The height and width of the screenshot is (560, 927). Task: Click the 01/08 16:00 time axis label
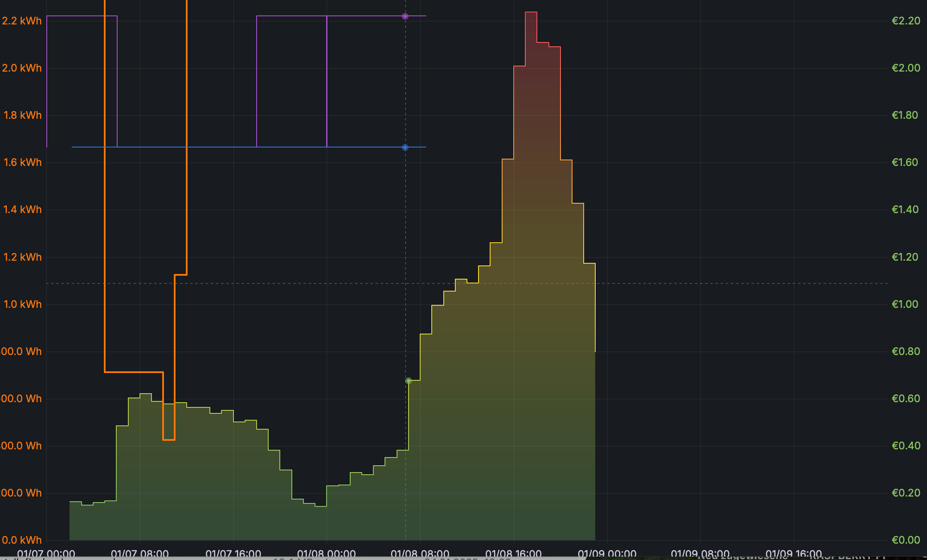513,554
